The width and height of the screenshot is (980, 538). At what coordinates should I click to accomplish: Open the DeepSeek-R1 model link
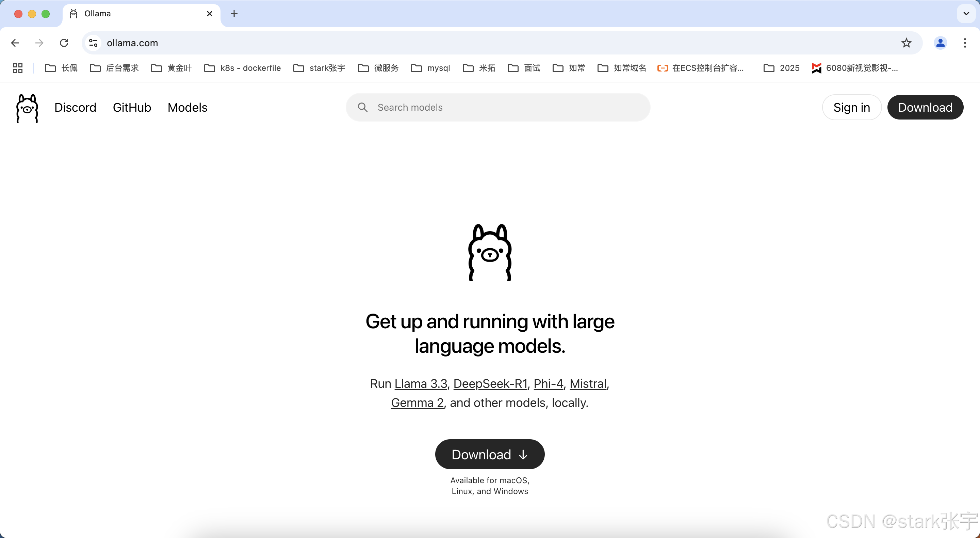[490, 384]
